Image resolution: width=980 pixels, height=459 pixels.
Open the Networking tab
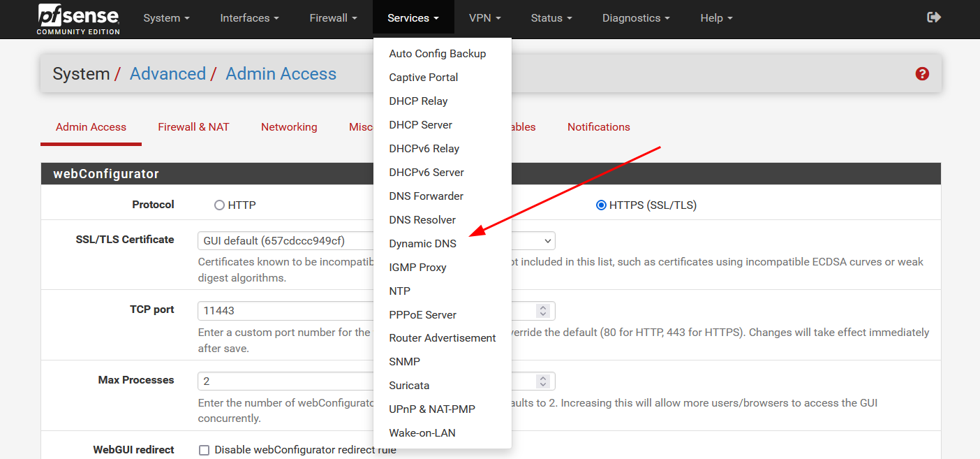[289, 127]
